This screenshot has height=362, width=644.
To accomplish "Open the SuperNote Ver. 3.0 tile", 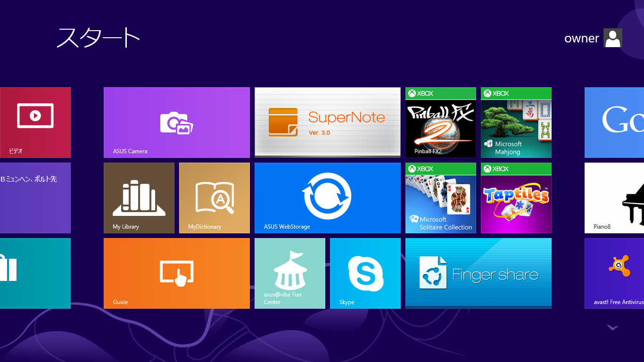I will pyautogui.click(x=328, y=123).
